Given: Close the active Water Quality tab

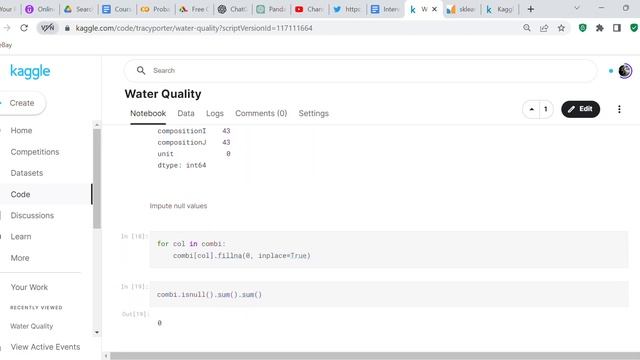Looking at the screenshot, I should 435,9.
